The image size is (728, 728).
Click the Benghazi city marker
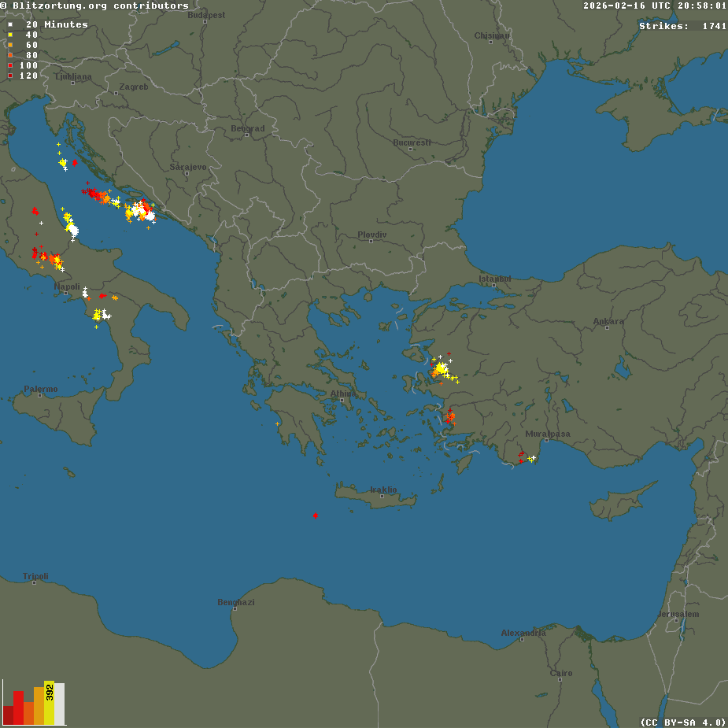click(235, 609)
